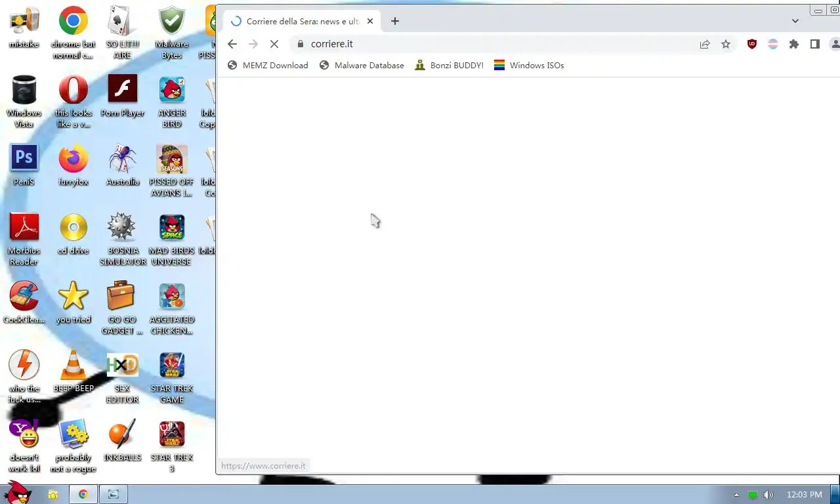Open the 'STAR TREK 3' icon
Image resolution: width=840 pixels, height=504 pixels.
tap(172, 446)
